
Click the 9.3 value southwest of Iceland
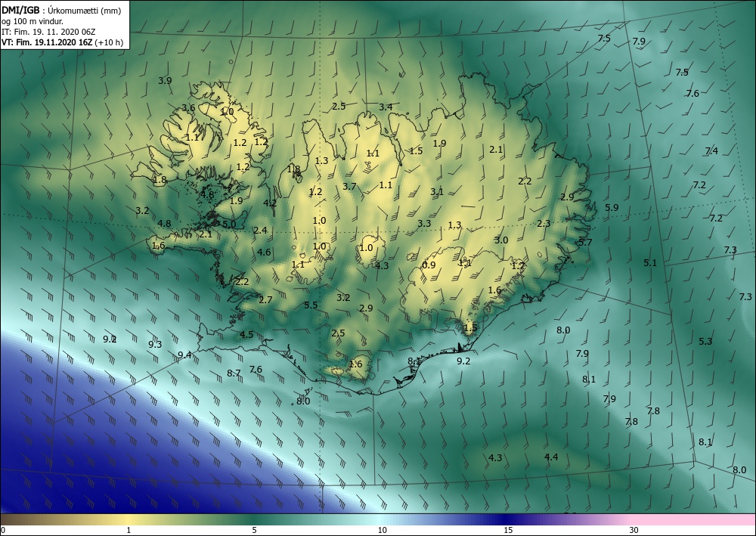[x=155, y=344]
